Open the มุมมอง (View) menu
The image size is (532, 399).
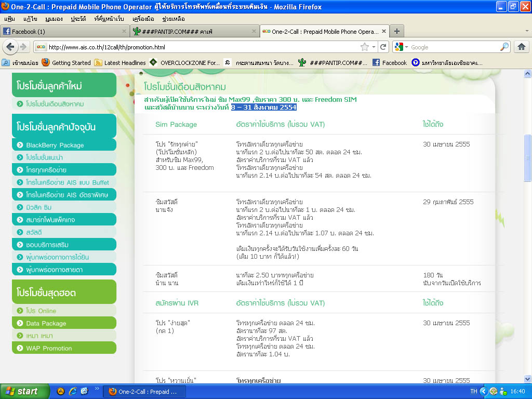[54, 19]
